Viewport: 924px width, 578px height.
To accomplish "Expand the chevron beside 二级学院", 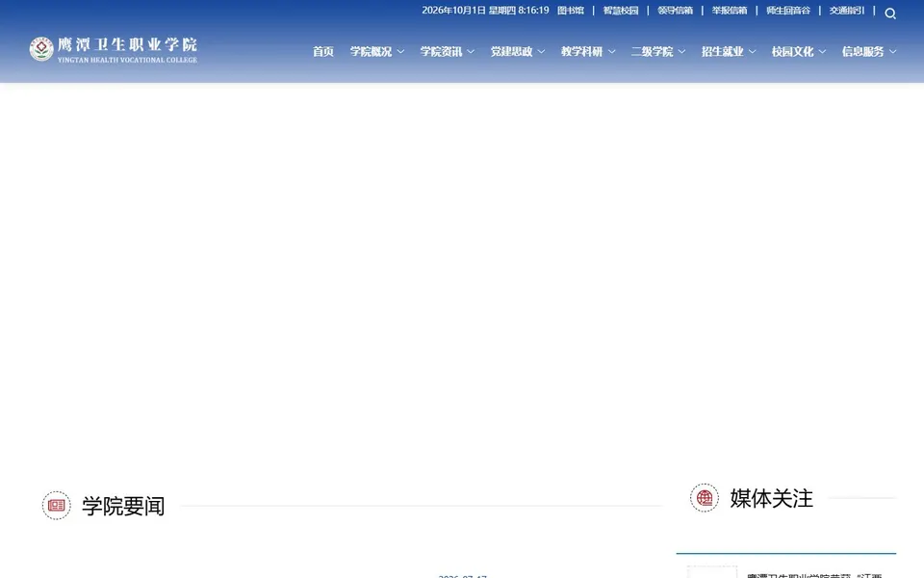I will 681,51.
